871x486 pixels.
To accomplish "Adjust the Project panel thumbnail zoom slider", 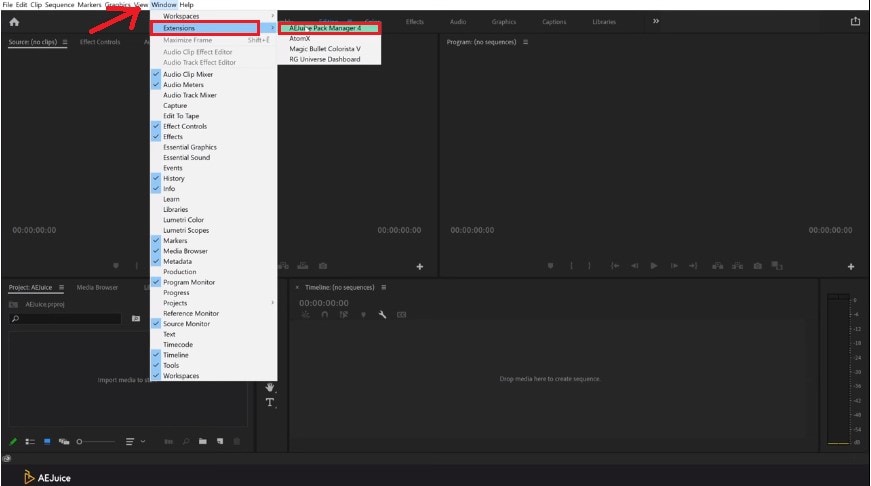I will tap(96, 442).
